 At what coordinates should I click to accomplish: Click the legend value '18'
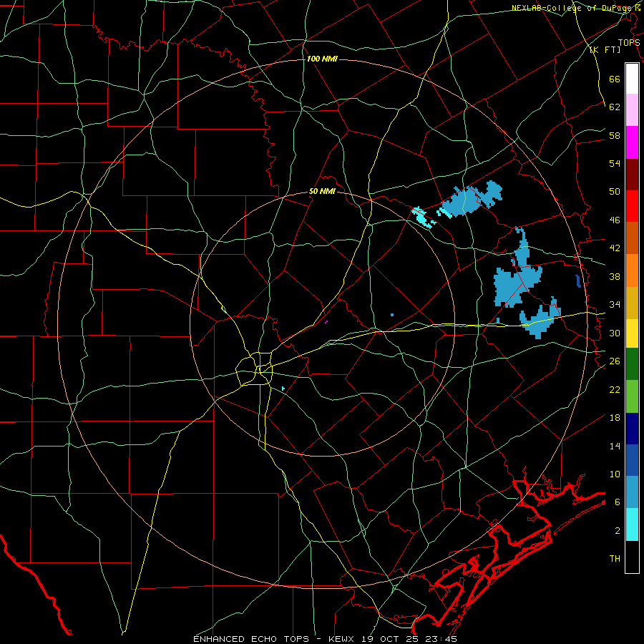[615, 418]
